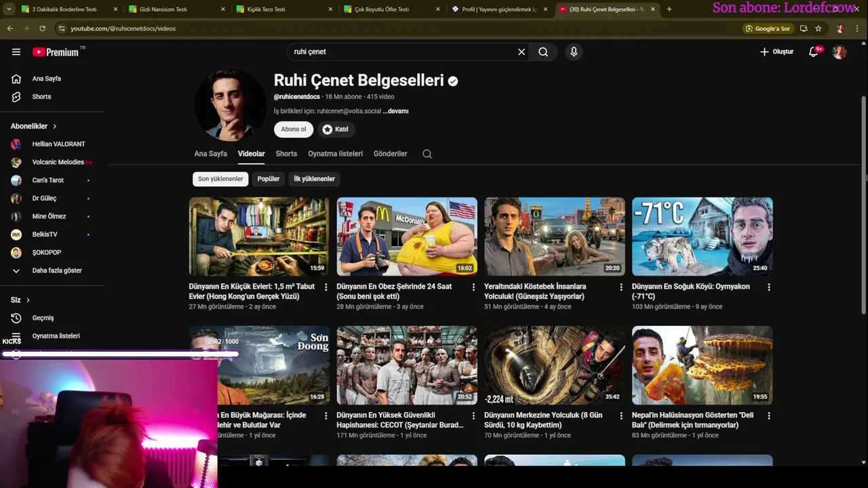Open the Yeraltındaki Köstebek İnsanlara Yolculuk title

click(x=535, y=291)
